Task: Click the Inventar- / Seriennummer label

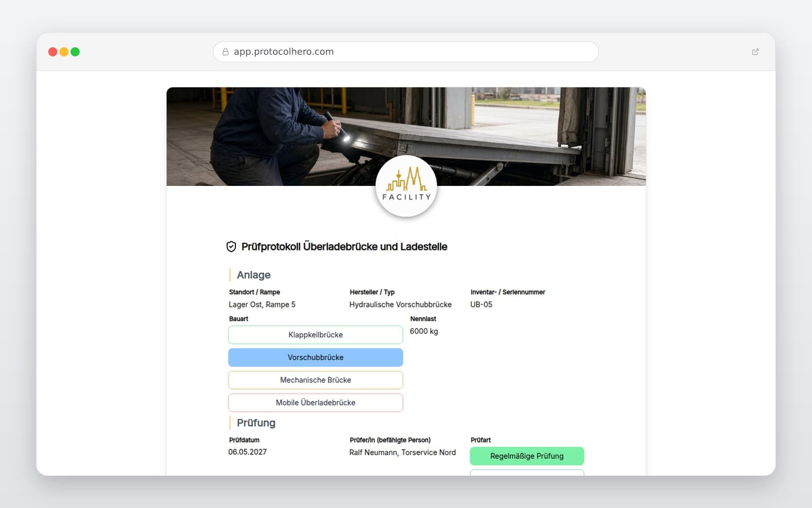Action: (x=507, y=292)
